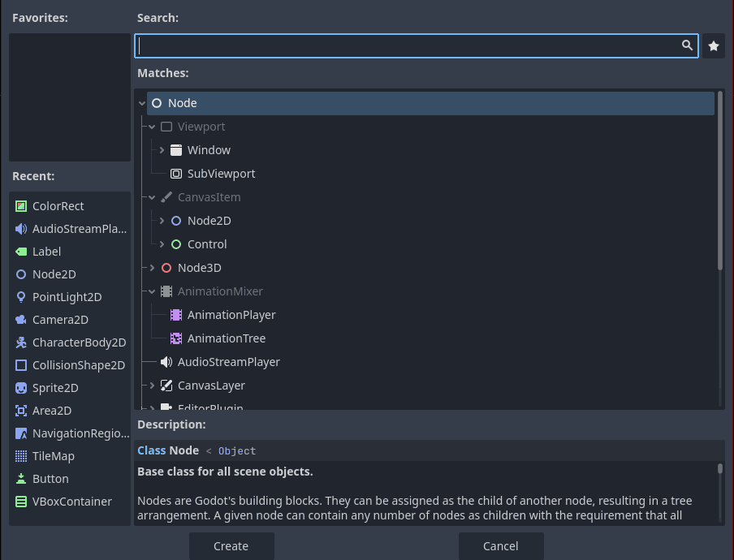Viewport: 734px width, 560px height.
Task: Choose 'ColorRect' text in Recent list
Action: [x=58, y=206]
